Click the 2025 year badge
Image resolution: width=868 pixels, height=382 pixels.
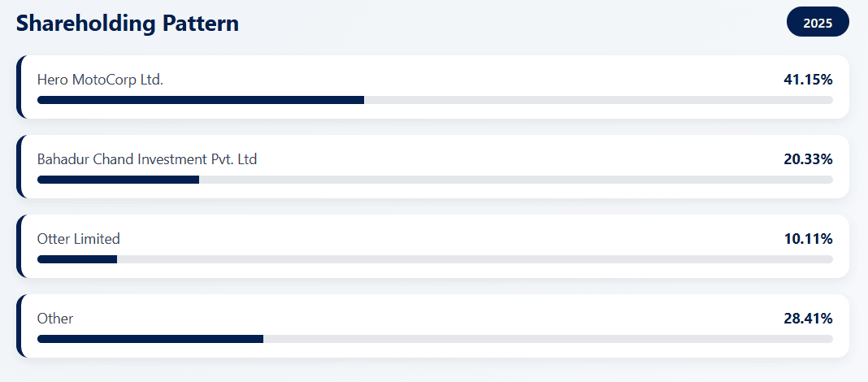[818, 23]
